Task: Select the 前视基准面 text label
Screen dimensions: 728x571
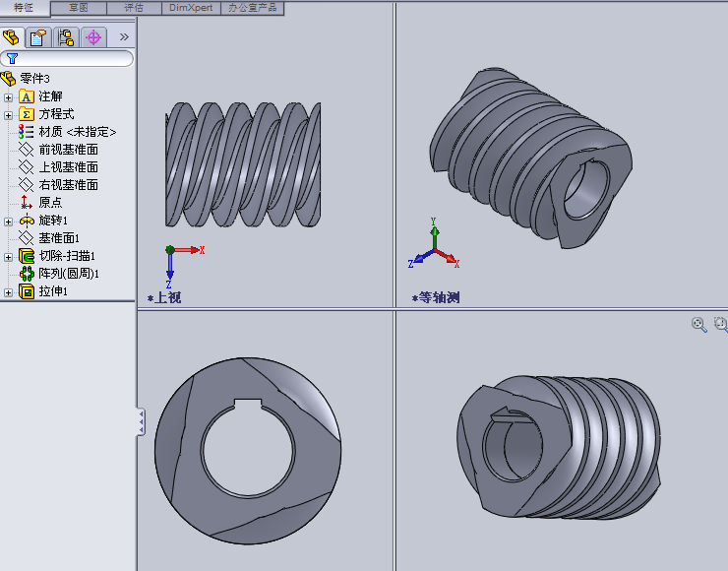Action: [x=68, y=150]
